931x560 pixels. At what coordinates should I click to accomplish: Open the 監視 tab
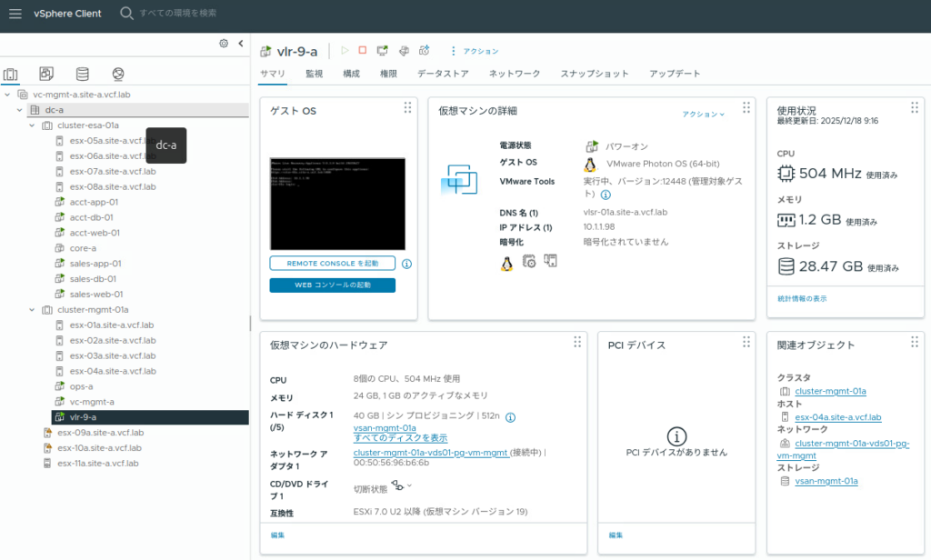pos(314,74)
